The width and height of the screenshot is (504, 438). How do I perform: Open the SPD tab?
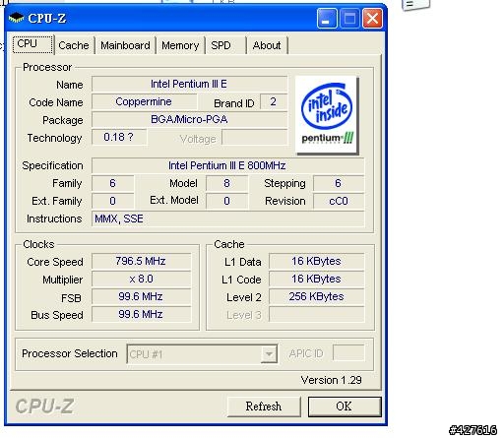(225, 45)
